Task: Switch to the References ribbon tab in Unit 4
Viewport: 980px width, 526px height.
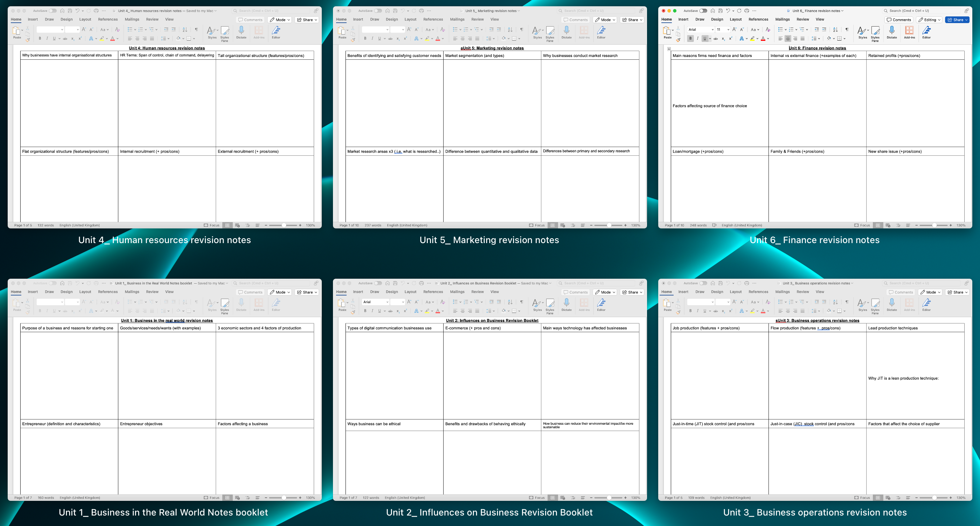Action: point(108,20)
